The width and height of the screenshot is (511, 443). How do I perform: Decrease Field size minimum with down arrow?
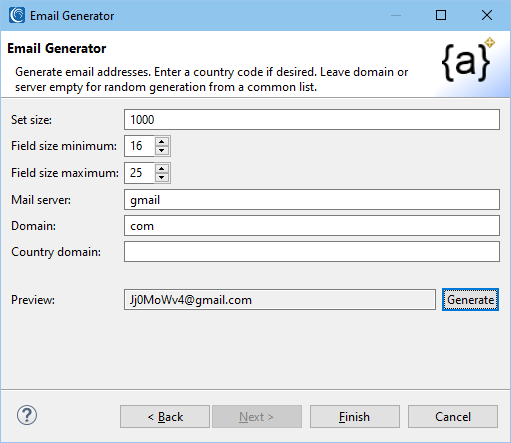point(162,150)
